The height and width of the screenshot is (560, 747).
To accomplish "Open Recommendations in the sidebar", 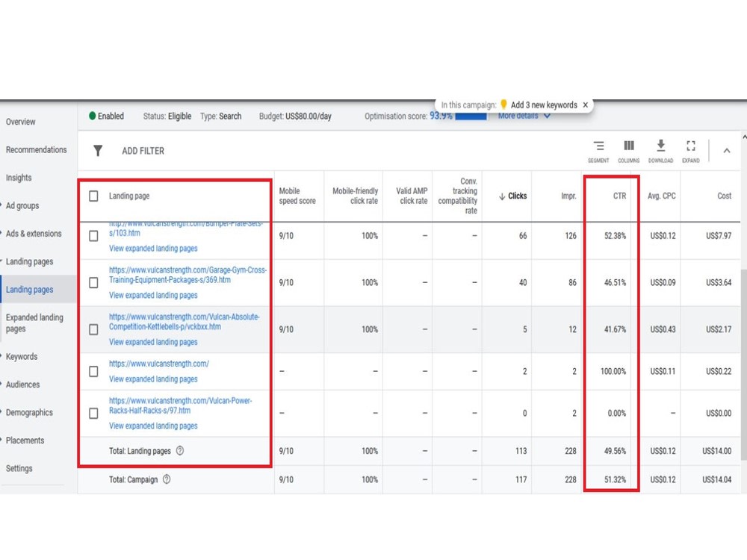I will [36, 149].
